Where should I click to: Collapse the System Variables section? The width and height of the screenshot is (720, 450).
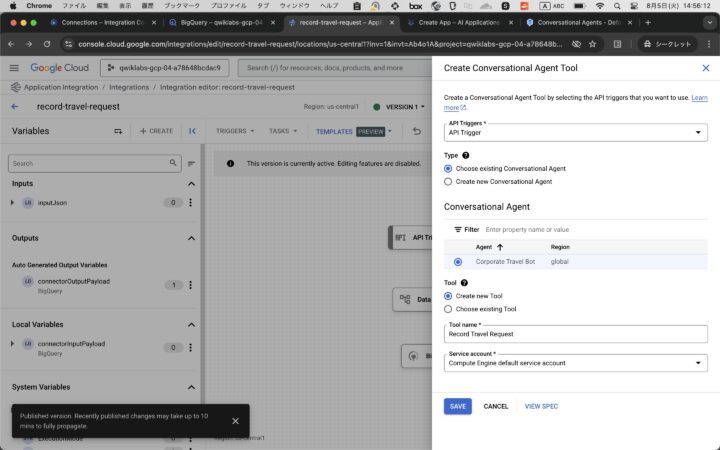coord(191,387)
